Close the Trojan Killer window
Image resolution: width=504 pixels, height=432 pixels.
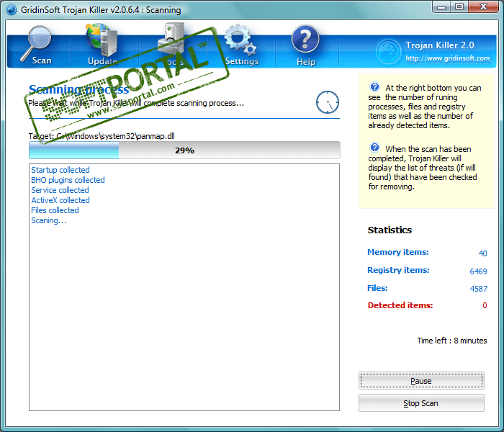click(x=483, y=6)
